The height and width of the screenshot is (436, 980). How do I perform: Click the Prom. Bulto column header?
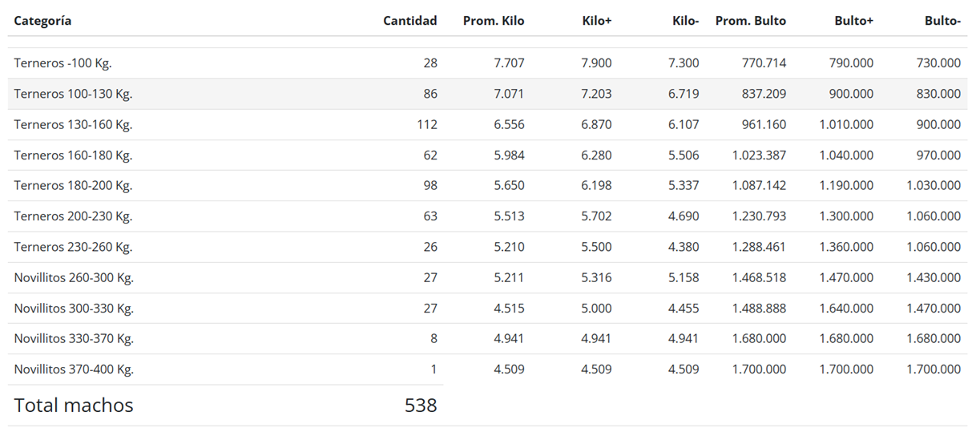tap(750, 21)
